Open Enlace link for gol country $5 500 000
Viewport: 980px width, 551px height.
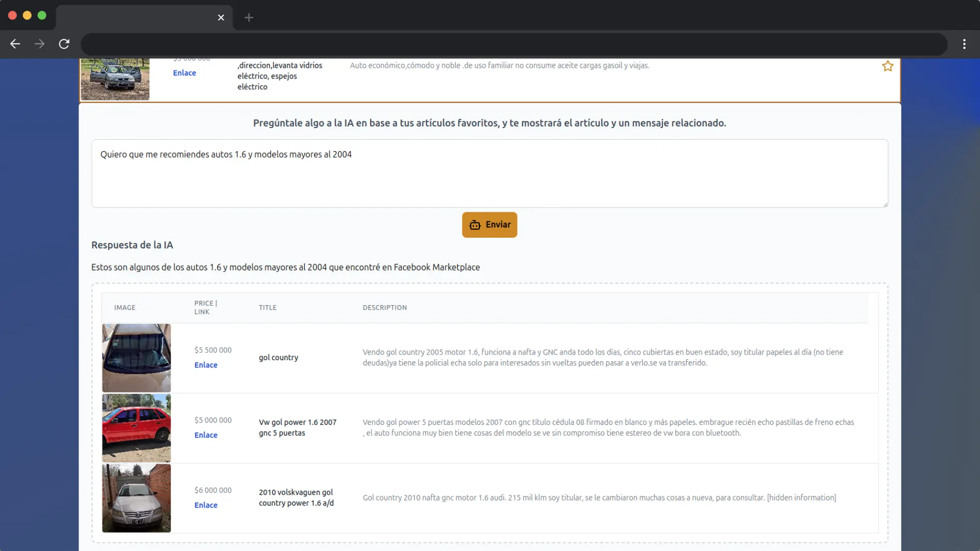[x=206, y=365]
